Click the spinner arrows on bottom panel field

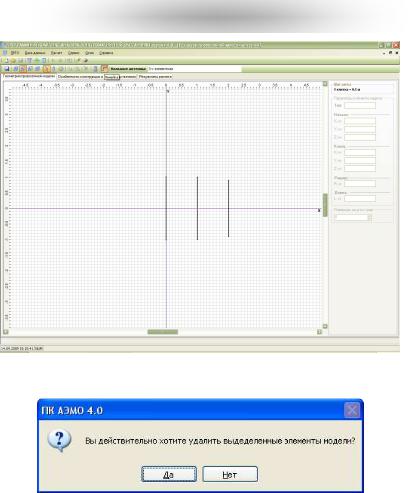tap(369, 217)
